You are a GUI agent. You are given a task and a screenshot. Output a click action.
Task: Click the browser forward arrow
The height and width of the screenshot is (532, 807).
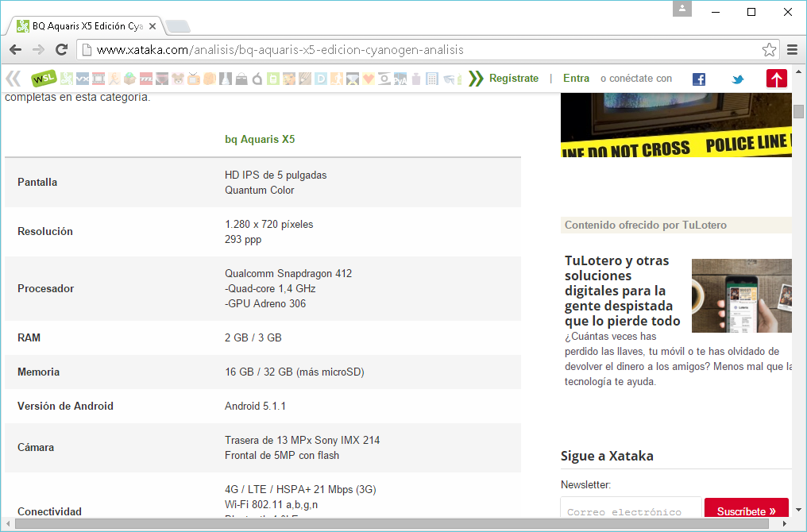pyautogui.click(x=39, y=50)
